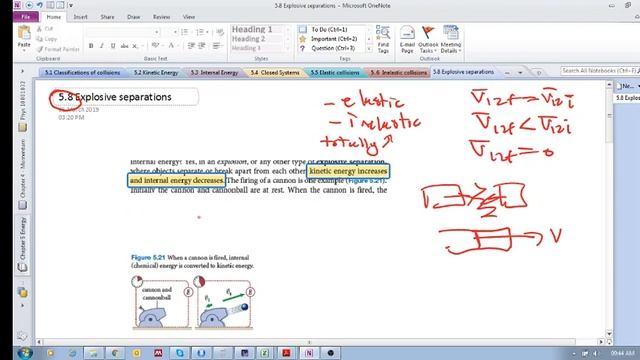Screen dimensions: 640x360
Task: Toggle italic formatting
Action: pos(102,46)
